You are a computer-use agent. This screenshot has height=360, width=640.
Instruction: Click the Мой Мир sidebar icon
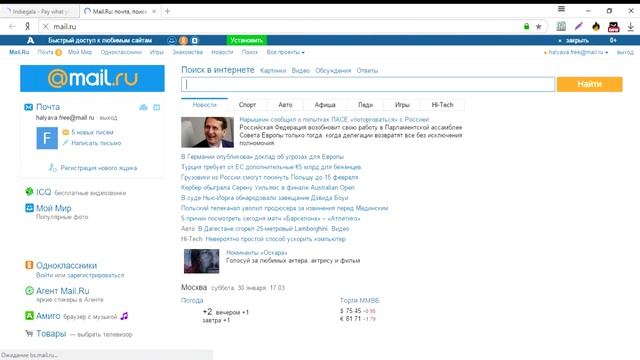(x=29, y=208)
